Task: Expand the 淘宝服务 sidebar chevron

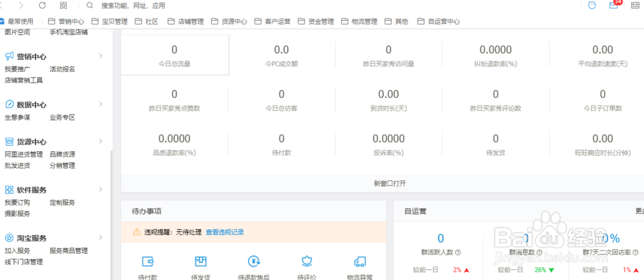Action: point(100,238)
